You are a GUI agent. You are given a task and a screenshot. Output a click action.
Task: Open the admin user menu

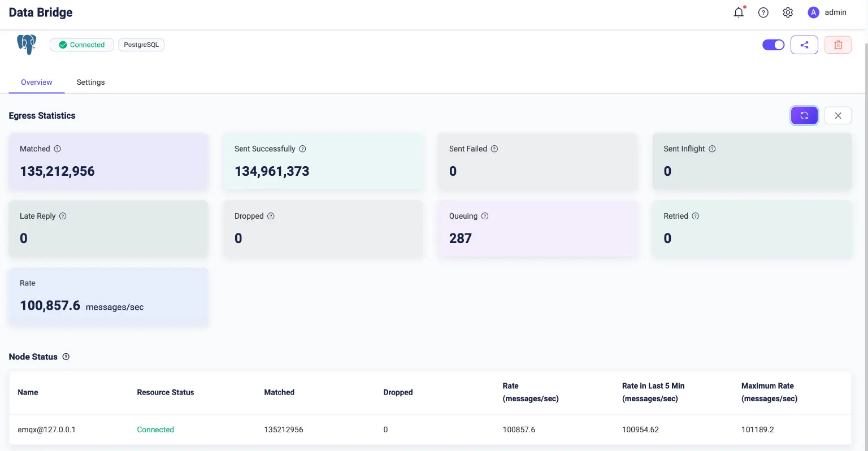click(827, 12)
